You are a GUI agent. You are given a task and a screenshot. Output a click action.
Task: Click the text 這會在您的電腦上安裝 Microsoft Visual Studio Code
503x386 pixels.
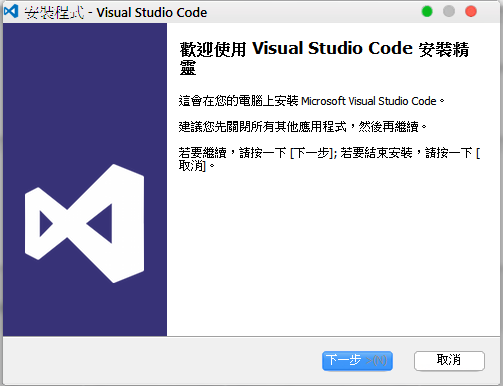(x=312, y=101)
